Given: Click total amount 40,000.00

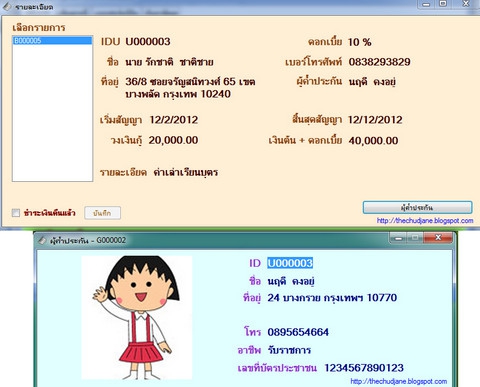Looking at the screenshot, I should 373,141.
